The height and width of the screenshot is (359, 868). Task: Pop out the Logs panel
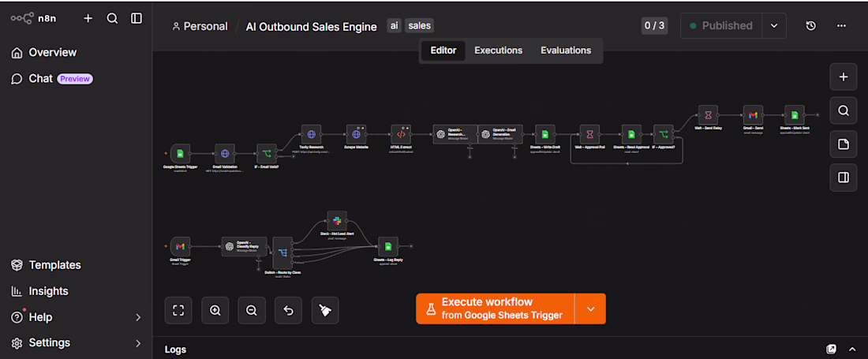click(832, 349)
